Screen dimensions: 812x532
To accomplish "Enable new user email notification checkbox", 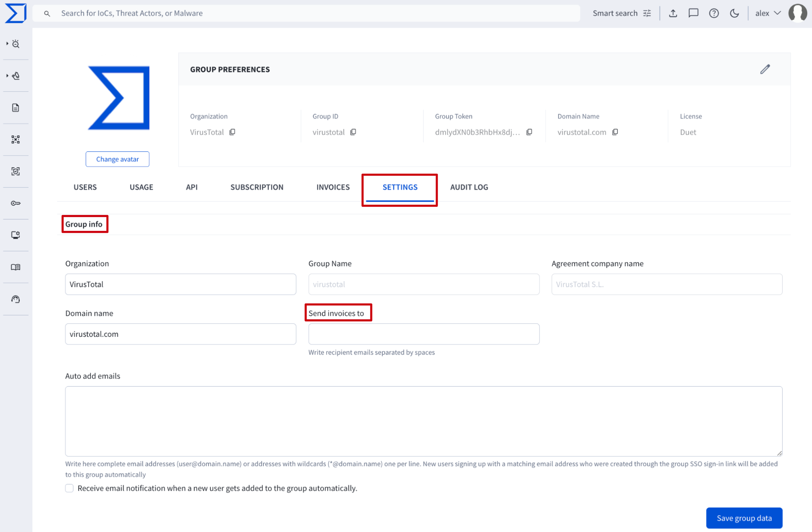I will 70,488.
